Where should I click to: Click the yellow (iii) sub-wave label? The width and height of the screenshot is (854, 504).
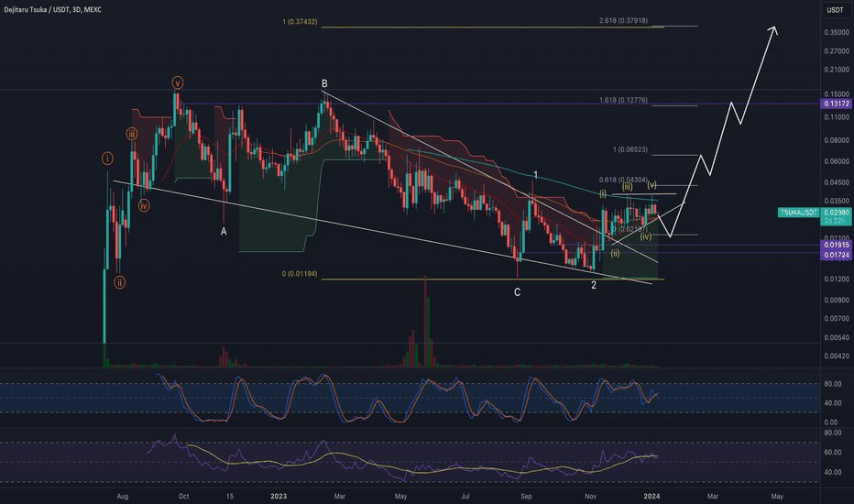(x=628, y=187)
